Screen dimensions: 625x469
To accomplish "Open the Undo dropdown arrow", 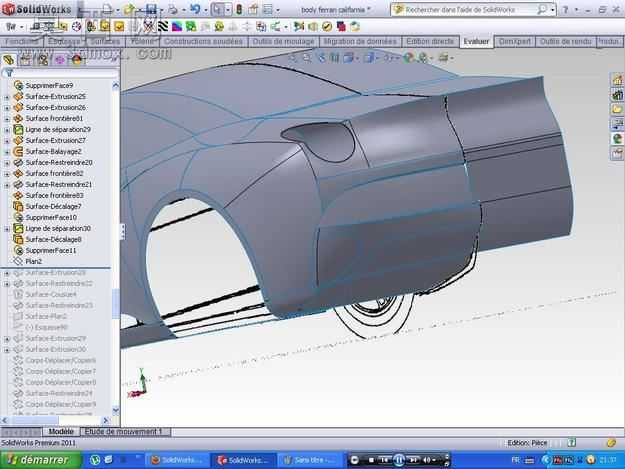I will coord(205,10).
